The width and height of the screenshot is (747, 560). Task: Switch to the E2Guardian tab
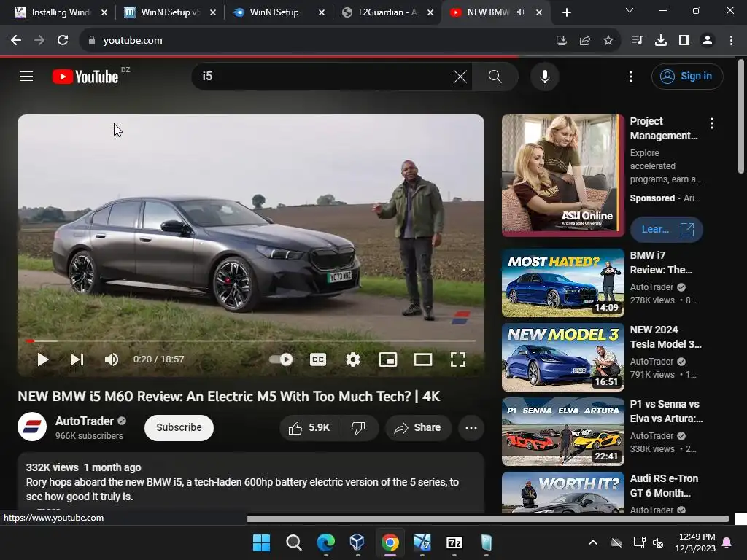(387, 12)
